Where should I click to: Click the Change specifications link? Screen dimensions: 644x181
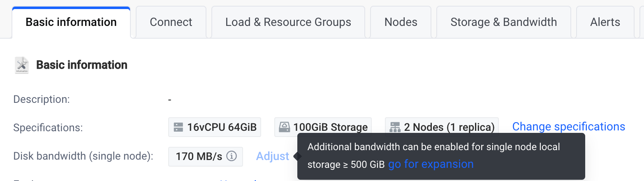point(569,126)
